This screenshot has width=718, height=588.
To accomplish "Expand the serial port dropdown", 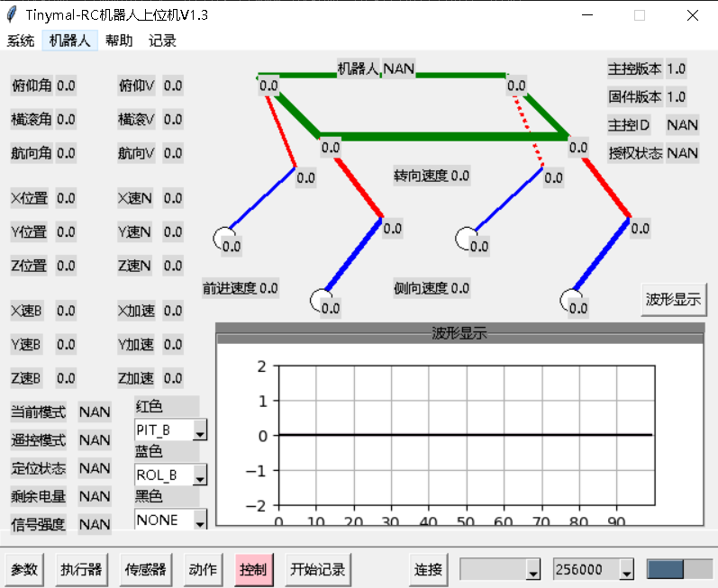I will [532, 570].
